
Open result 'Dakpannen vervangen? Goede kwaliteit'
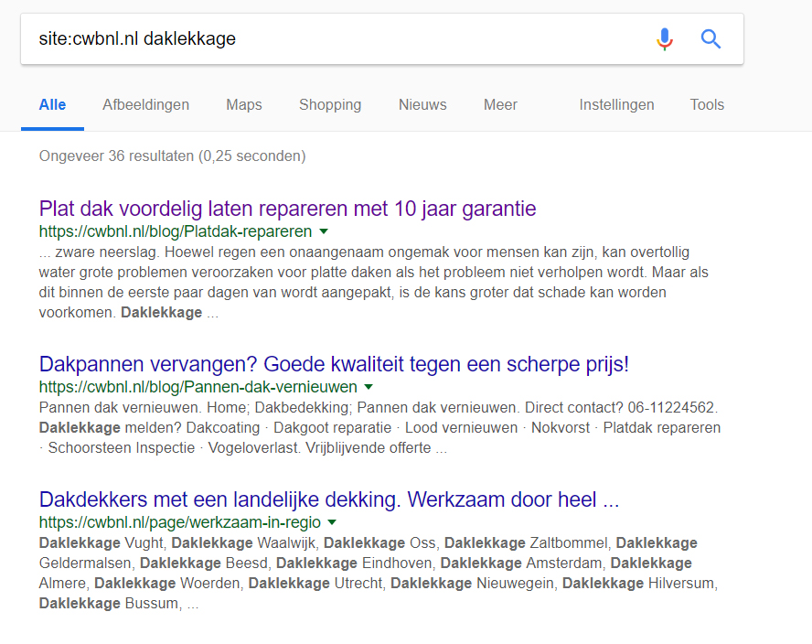click(334, 364)
